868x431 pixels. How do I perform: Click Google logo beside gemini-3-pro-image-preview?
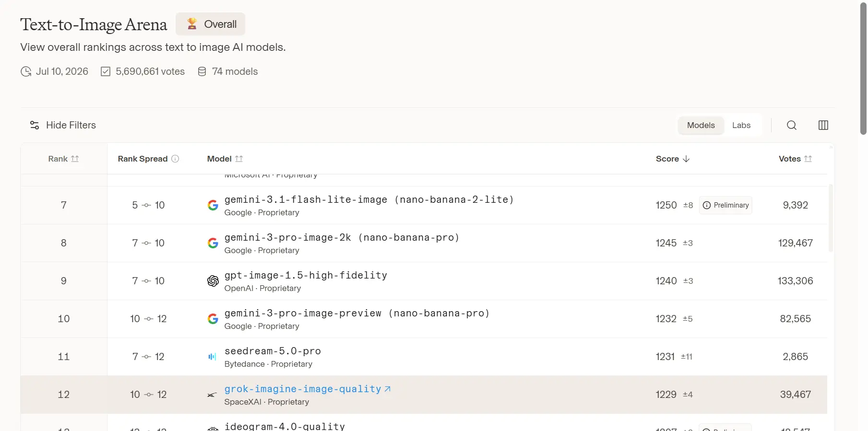click(x=213, y=319)
